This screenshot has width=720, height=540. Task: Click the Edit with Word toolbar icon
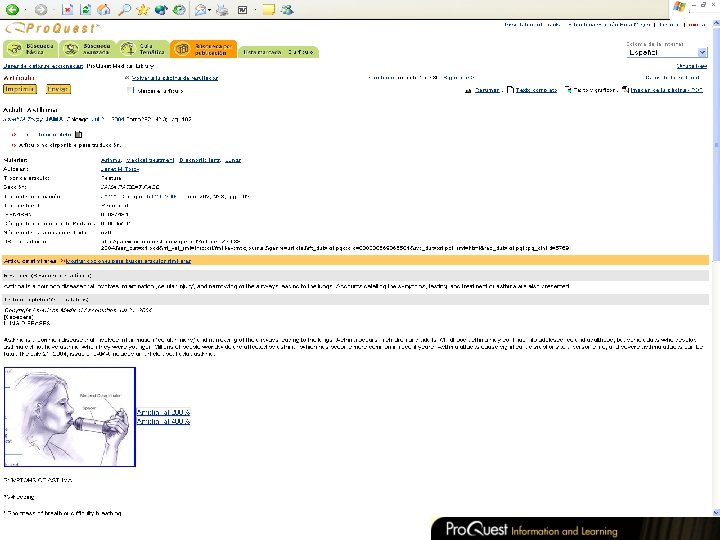[243, 9]
